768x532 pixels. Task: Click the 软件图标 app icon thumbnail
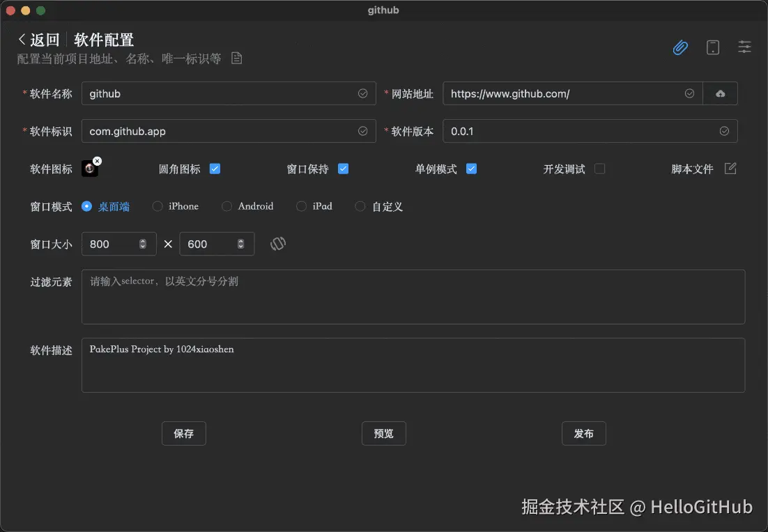click(x=90, y=169)
